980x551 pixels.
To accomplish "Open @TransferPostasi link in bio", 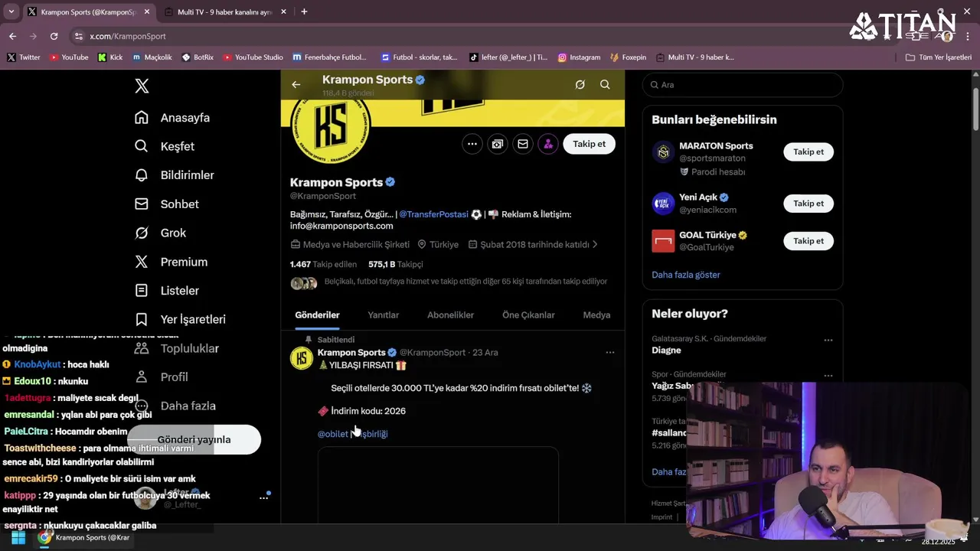I will click(x=433, y=214).
